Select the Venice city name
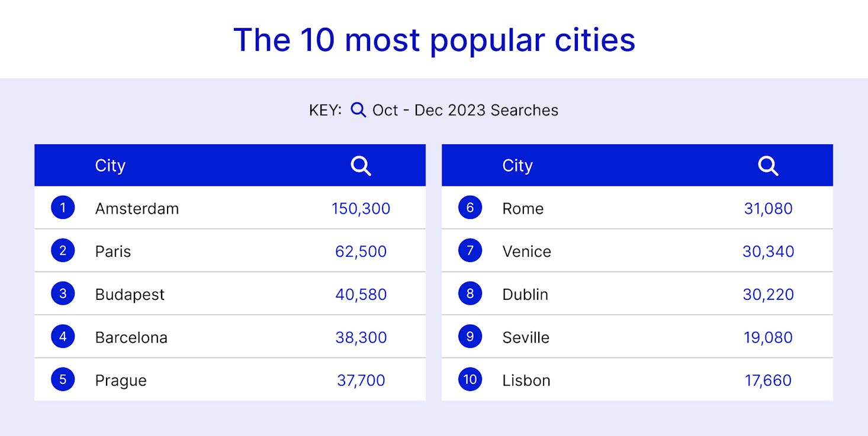Image resolution: width=868 pixels, height=436 pixels. click(526, 251)
